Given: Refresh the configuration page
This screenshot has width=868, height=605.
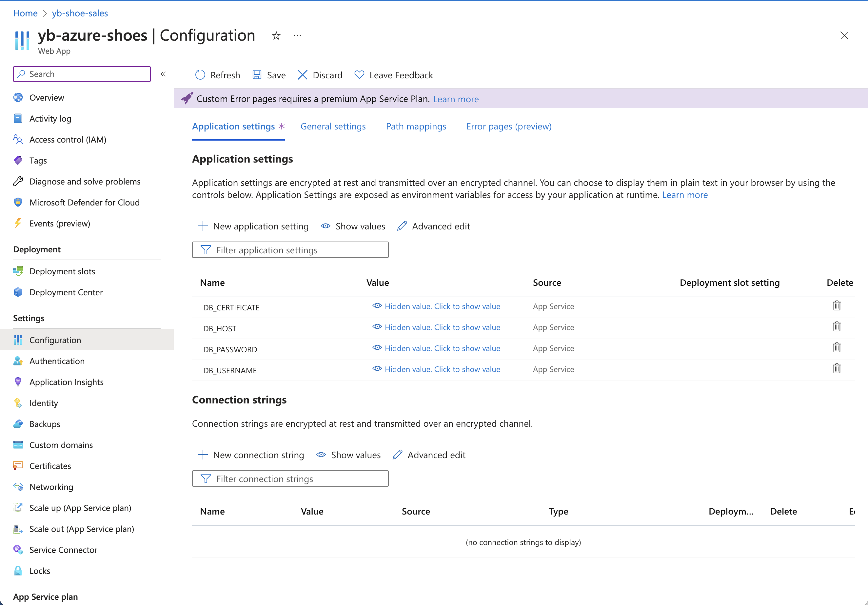Looking at the screenshot, I should point(217,75).
